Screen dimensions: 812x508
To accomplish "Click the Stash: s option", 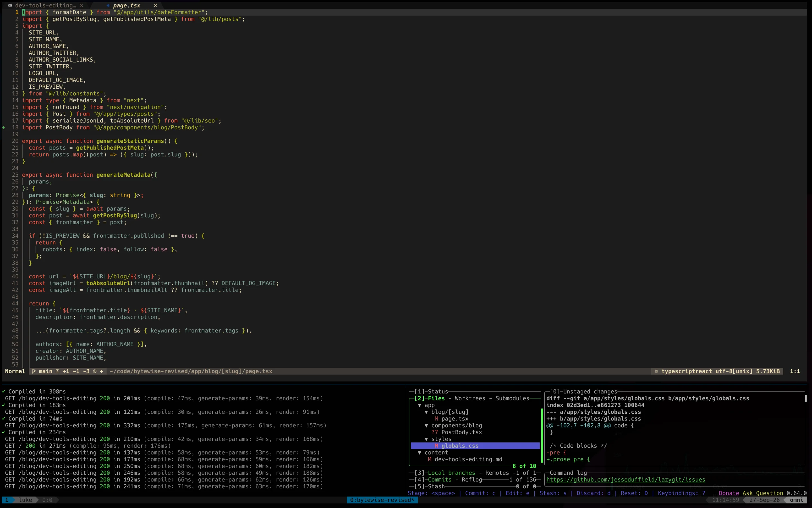I will pos(553,493).
